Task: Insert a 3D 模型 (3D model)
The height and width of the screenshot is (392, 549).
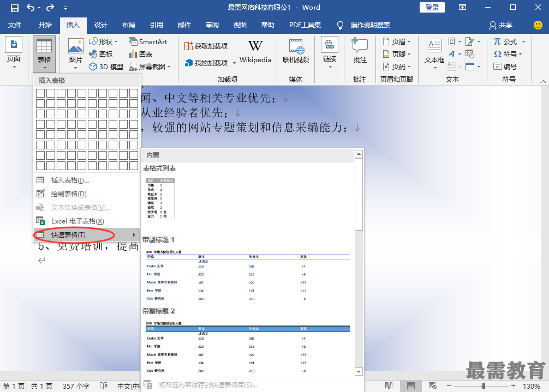Action: coord(106,67)
